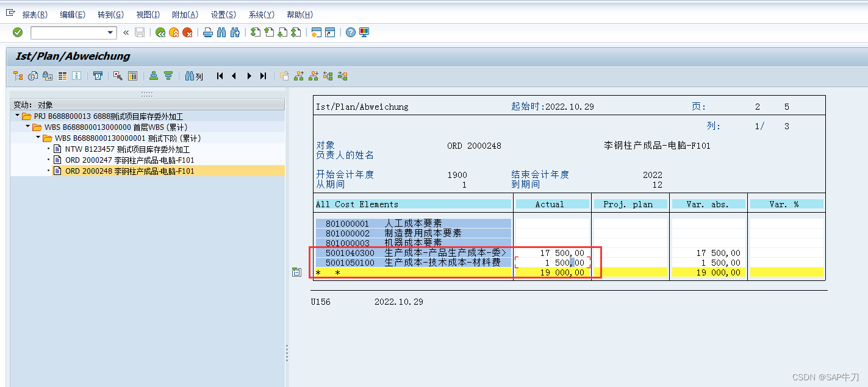This screenshot has width=868, height=387.
Task: Click the Customize Local Layout monitor icon
Action: coord(364,32)
